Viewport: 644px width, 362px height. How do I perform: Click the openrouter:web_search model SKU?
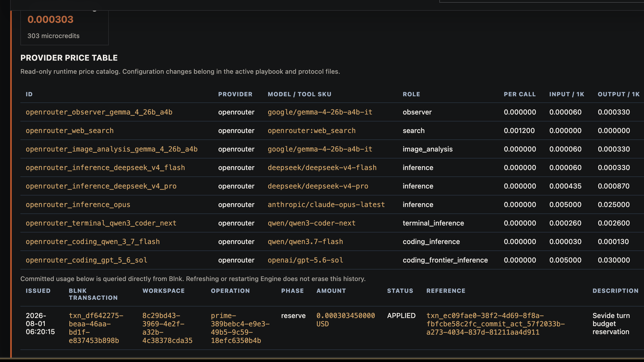(x=312, y=131)
